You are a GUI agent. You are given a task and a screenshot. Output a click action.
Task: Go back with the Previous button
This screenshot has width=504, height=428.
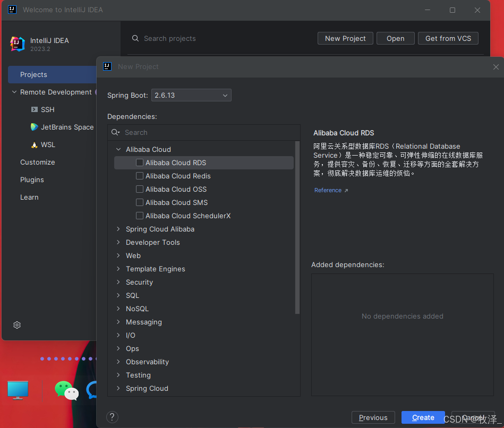373,417
